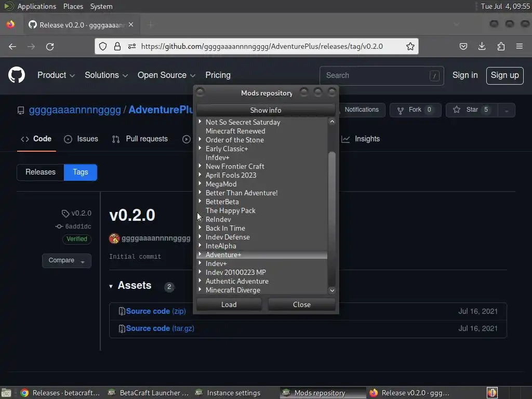Click the mod list scrollbar thumb
Viewport: 532px width, 399px height.
(332, 218)
